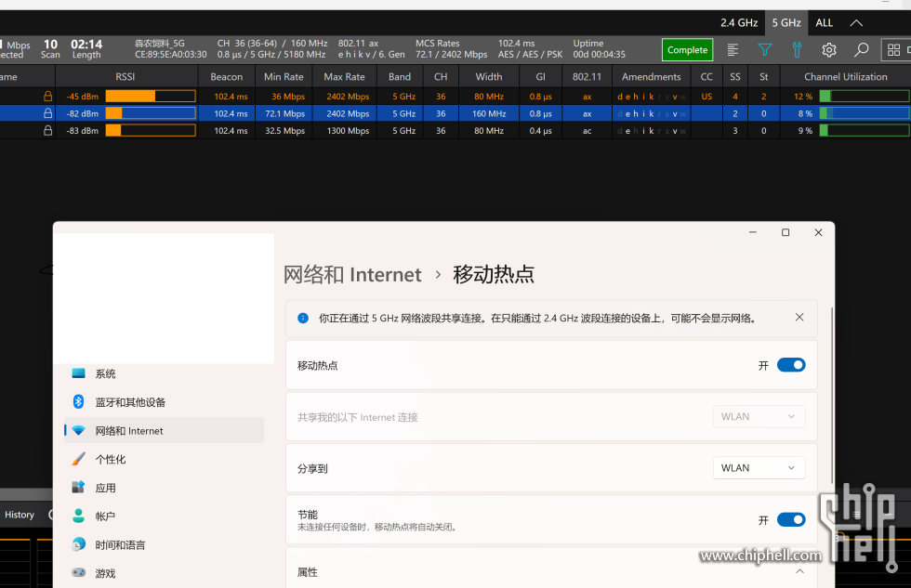Image resolution: width=911 pixels, height=588 pixels.
Task: Click the green Complete button
Action: tap(687, 50)
